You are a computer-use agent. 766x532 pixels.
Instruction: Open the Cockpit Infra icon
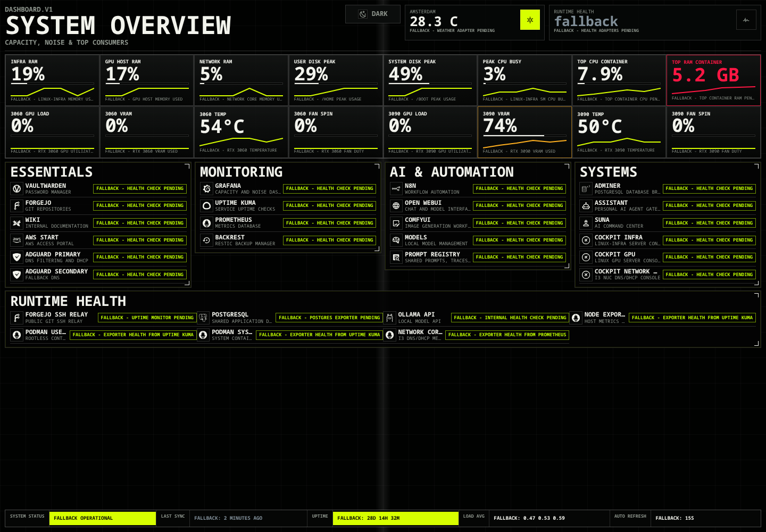[586, 240]
